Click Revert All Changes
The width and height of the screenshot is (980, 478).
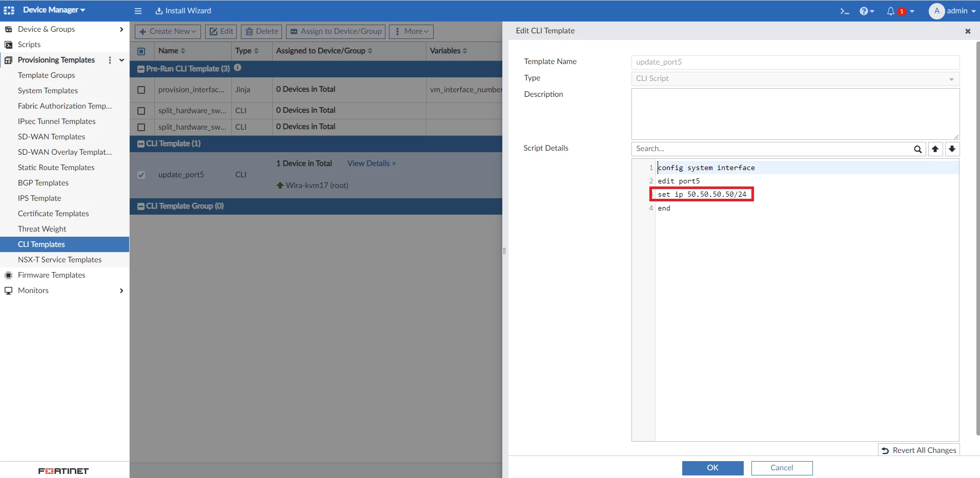click(918, 450)
